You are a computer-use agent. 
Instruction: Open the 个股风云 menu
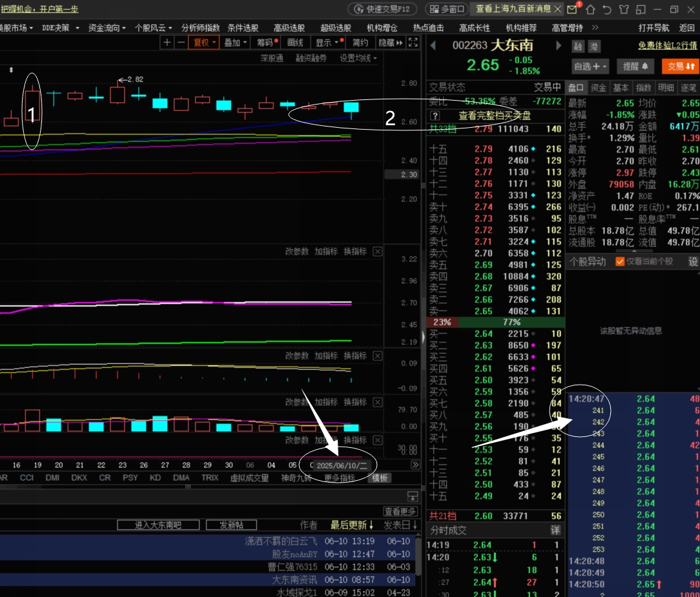coord(153,28)
